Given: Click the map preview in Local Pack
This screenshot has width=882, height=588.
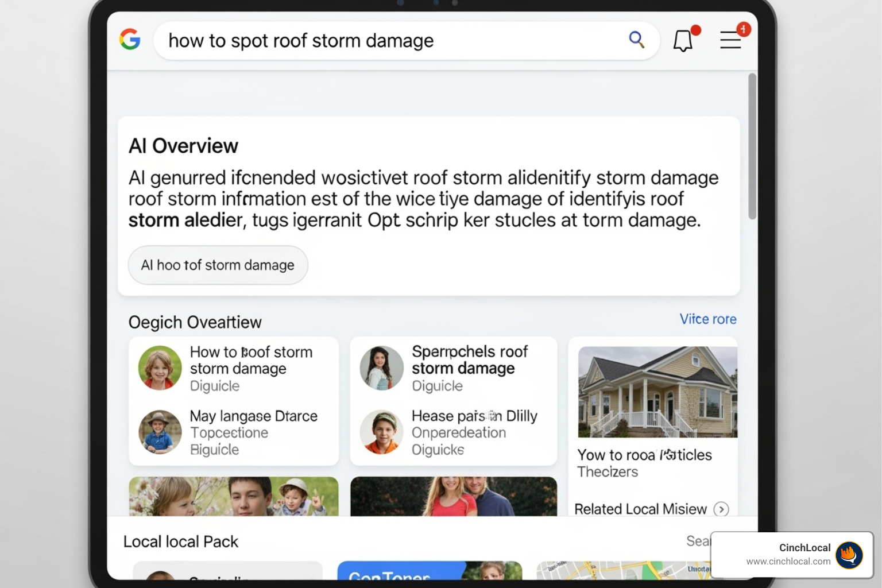Looking at the screenshot, I should tap(620, 570).
